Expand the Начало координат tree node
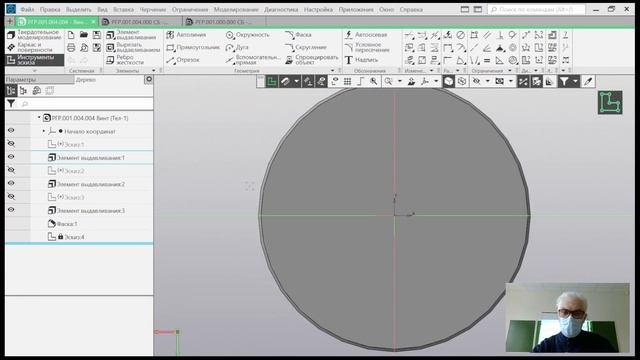The width and height of the screenshot is (640, 360). point(44,131)
